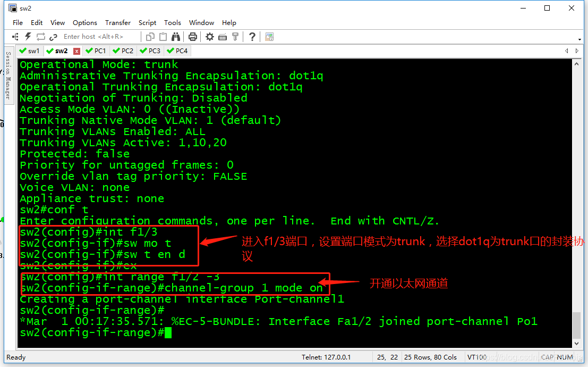Switch to the PC4 session tab

[178, 51]
